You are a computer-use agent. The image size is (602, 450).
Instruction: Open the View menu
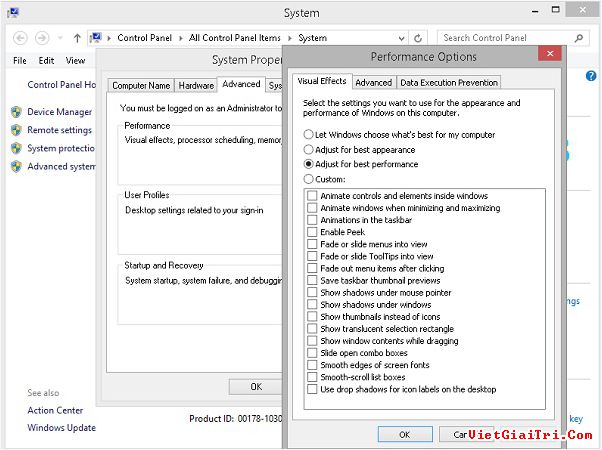(75, 61)
